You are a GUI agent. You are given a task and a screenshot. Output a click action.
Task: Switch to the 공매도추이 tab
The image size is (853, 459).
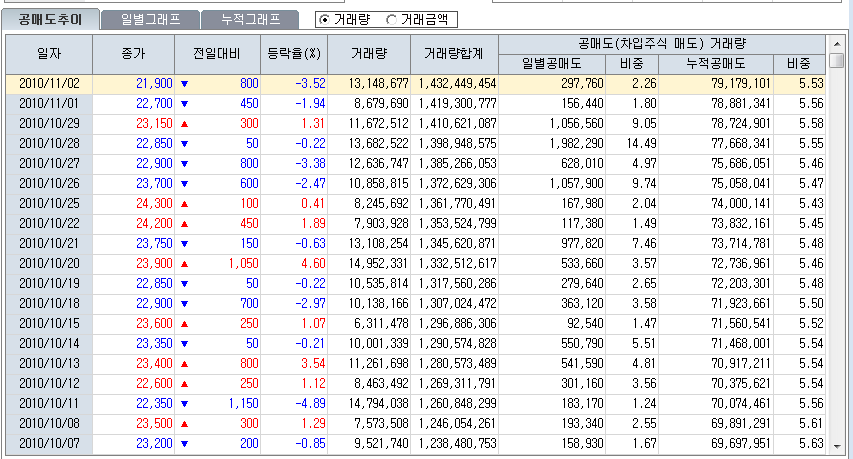[x=51, y=19]
